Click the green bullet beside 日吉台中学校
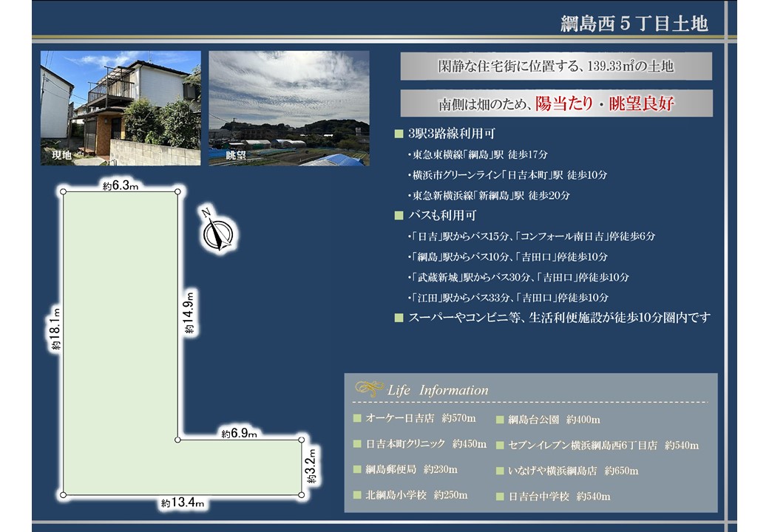769x532 pixels. coord(501,497)
